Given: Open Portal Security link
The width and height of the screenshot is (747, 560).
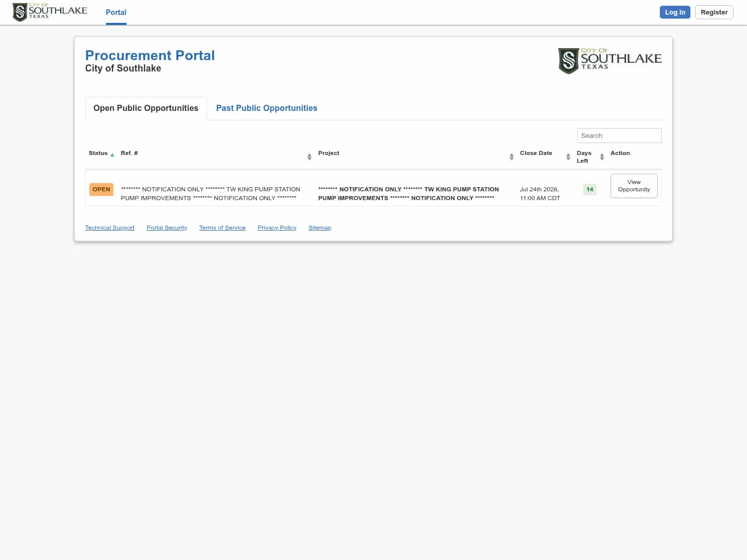Looking at the screenshot, I should pos(167,228).
